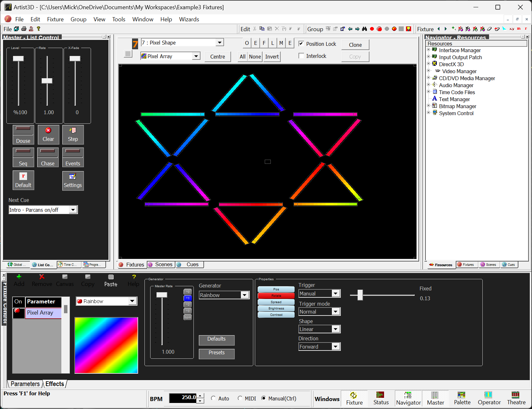Switch to the Scenes tab
Screen dimensions: 532x409
[161, 265]
